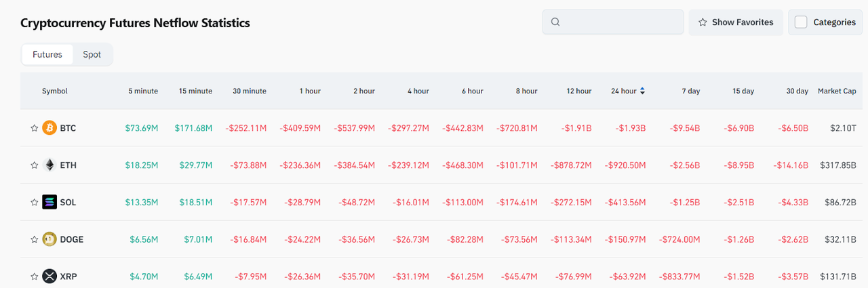
Task: Select the Futures tab
Action: pyautogui.click(x=47, y=54)
